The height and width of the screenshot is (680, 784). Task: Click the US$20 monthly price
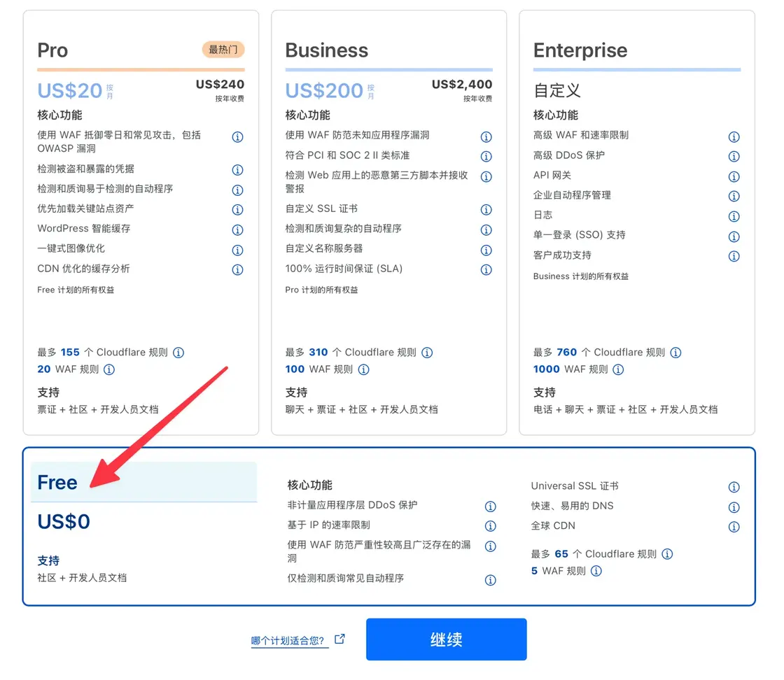point(70,91)
